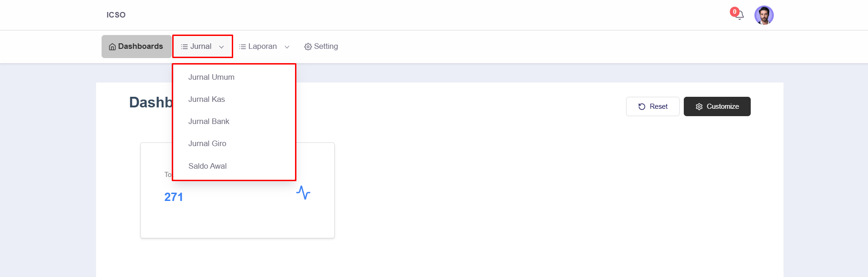
Task: Expand the Laporan dropdown chevron
Action: pos(287,47)
